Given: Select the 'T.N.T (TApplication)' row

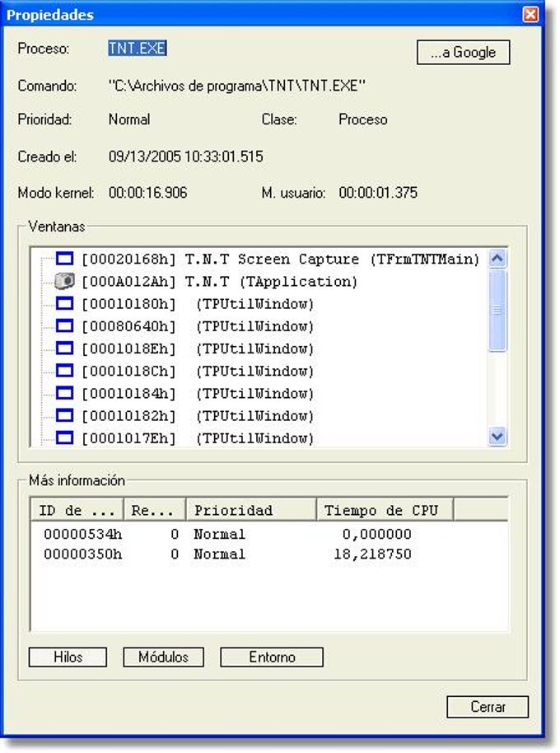Looking at the screenshot, I should click(x=220, y=282).
